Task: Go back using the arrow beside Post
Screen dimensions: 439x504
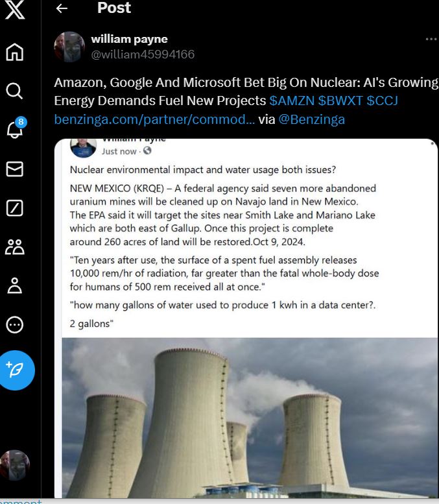Action: coord(62,8)
